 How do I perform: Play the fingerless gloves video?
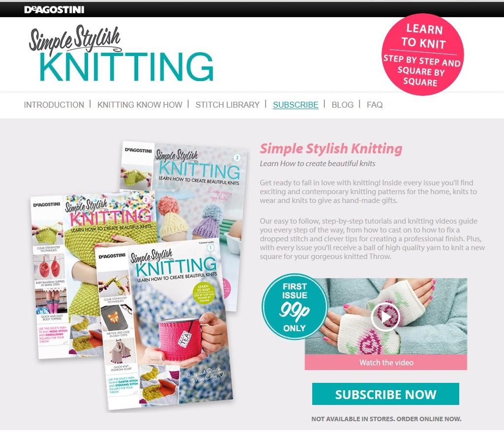pyautogui.click(x=385, y=317)
